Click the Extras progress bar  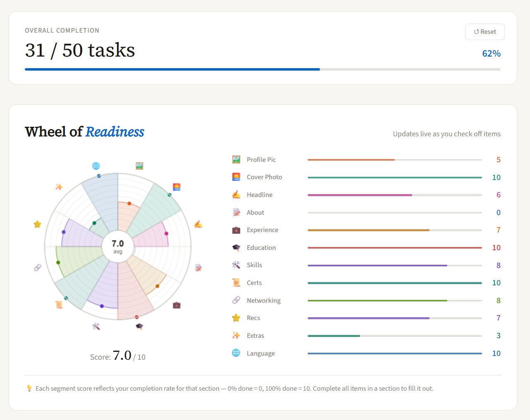(395, 336)
